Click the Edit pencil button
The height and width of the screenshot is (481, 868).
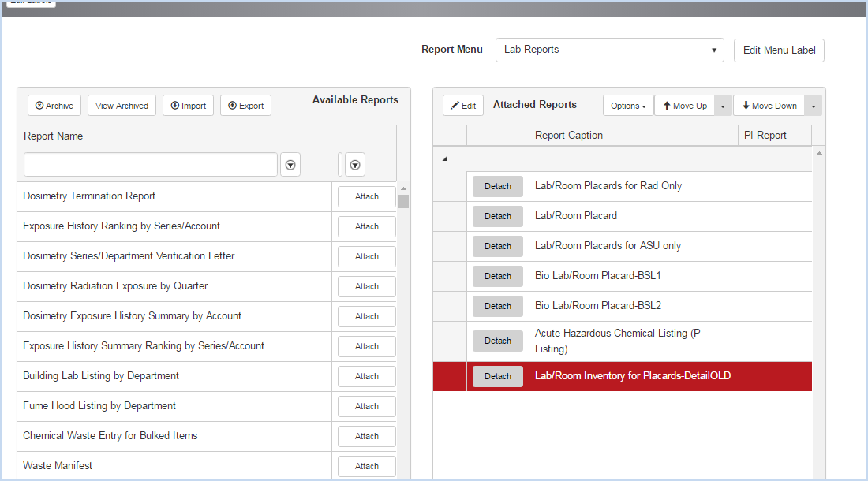point(463,106)
